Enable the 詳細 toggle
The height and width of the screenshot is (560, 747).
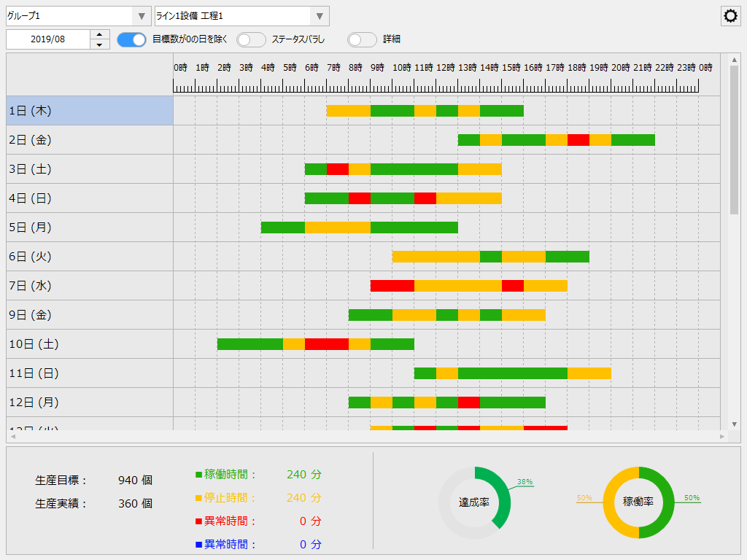coord(362,39)
